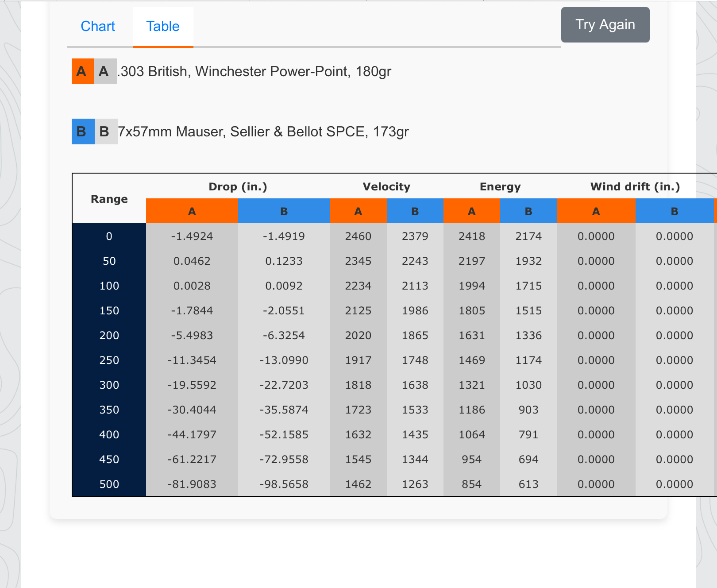
Task: Click the range 150 row label
Action: [109, 310]
